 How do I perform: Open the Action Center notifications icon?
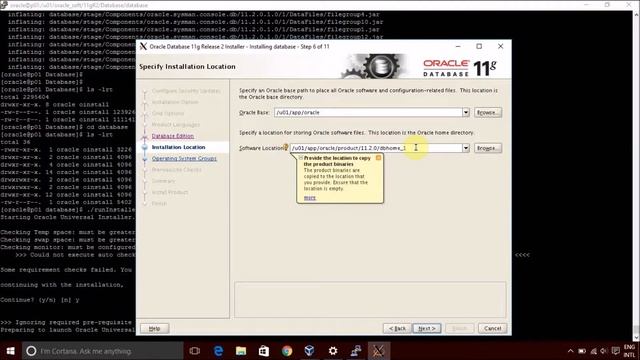[616, 351]
